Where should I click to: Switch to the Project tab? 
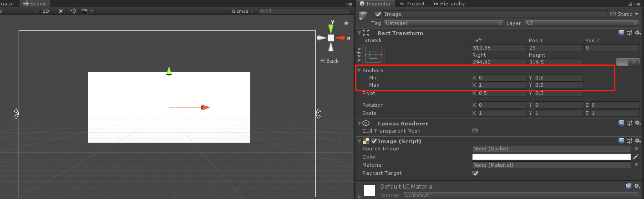coord(412,4)
